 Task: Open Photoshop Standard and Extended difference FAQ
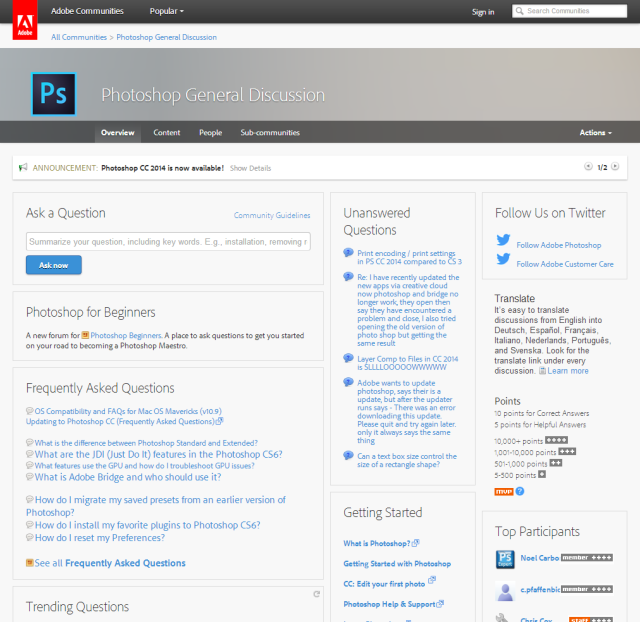[x=146, y=443]
